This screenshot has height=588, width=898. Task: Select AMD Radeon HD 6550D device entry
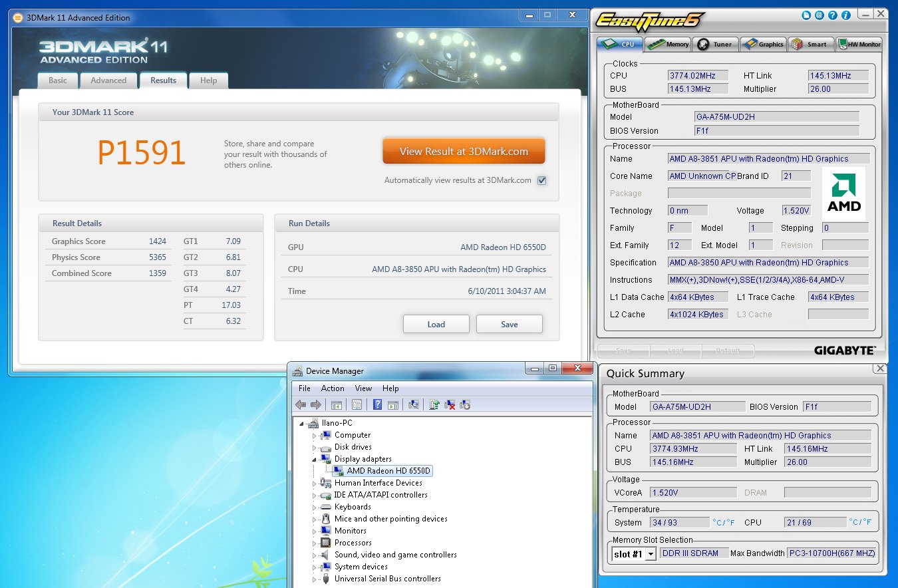(388, 471)
